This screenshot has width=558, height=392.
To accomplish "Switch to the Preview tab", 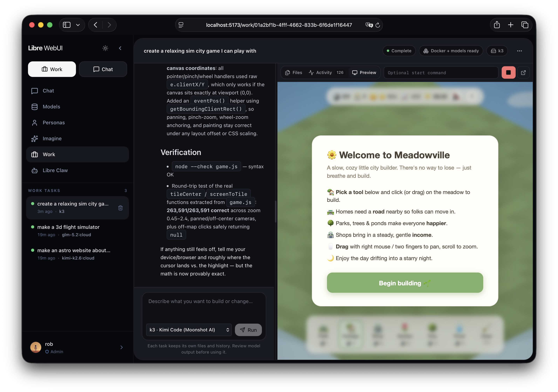I will point(364,72).
